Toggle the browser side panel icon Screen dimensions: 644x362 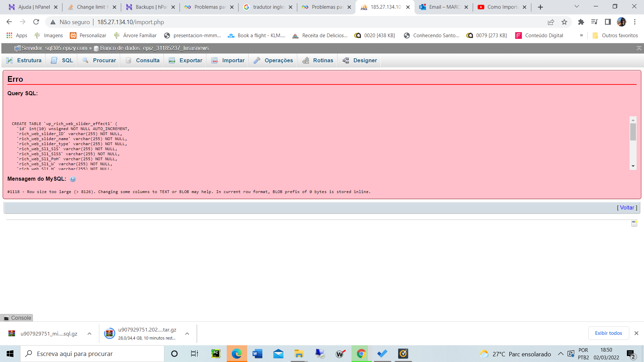point(607,22)
